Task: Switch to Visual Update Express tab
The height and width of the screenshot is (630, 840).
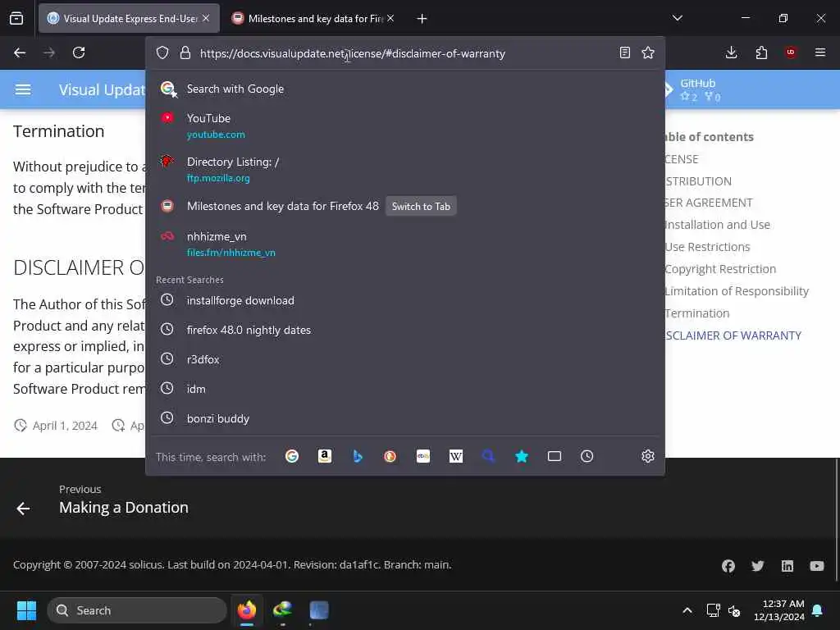Action: [x=129, y=18]
